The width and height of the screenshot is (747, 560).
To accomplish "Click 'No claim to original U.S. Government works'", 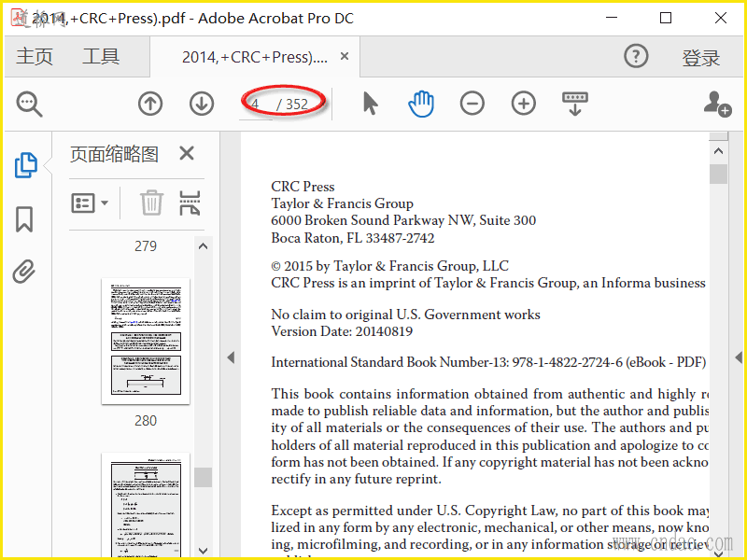I will pos(405,315).
